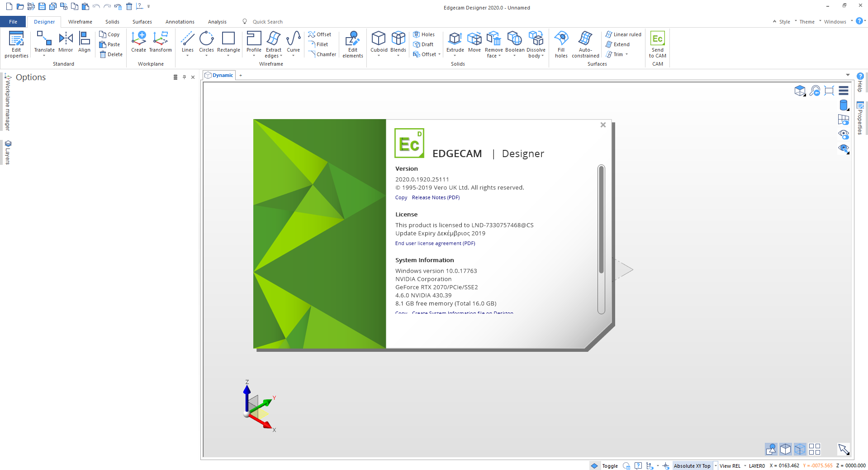Select the Dynamic viewport tab

click(219, 75)
